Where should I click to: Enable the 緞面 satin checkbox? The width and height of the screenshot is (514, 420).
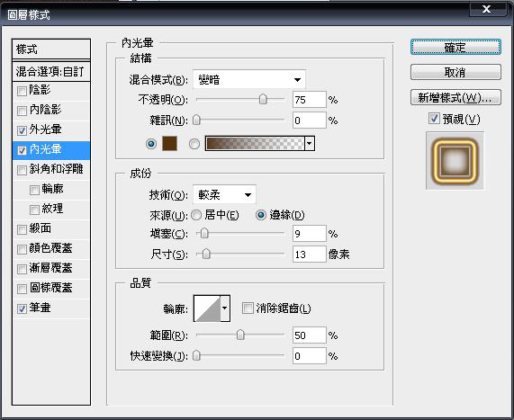coord(22,229)
